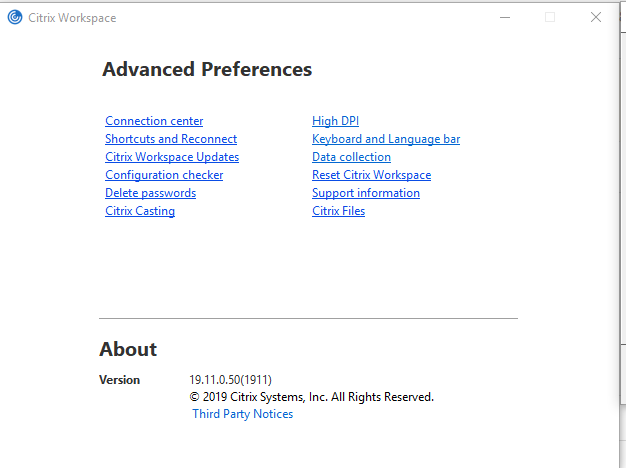Close the Citrix Workspace window
Viewport: 626px width, 468px height.
point(596,17)
